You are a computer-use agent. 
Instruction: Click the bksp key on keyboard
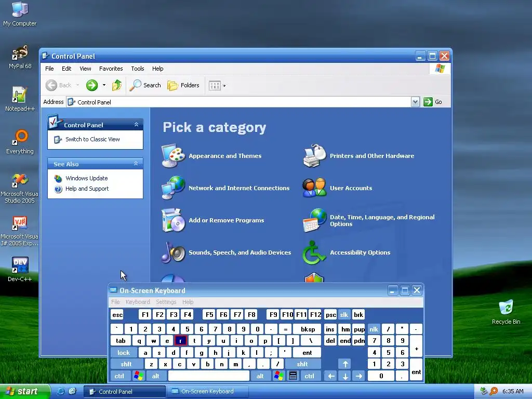308,329
